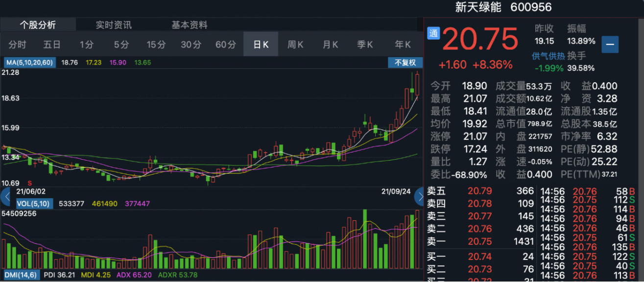Screen dimensions: 644x282
Task: Click the ADX 65.20 indicator value
Action: point(134,275)
